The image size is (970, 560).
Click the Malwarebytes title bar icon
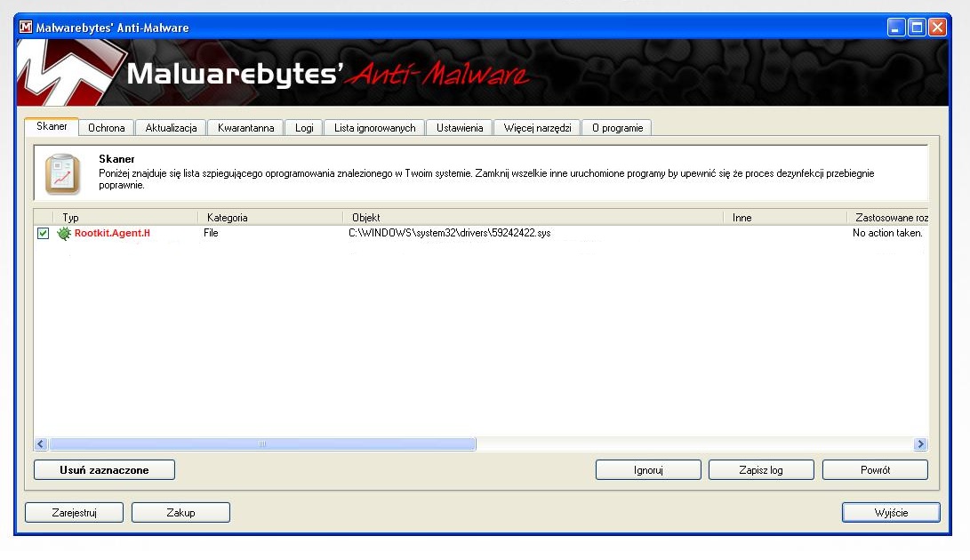[x=26, y=28]
